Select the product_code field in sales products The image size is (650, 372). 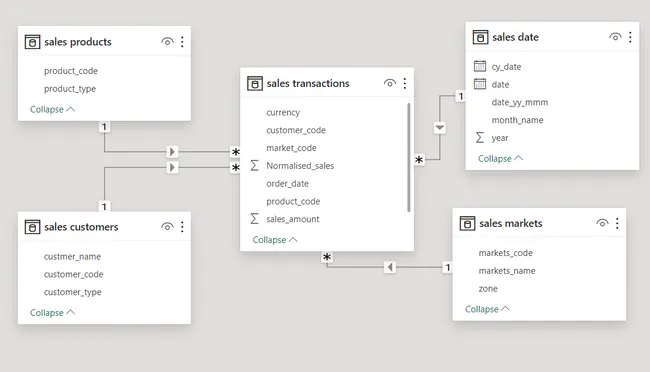pos(71,71)
